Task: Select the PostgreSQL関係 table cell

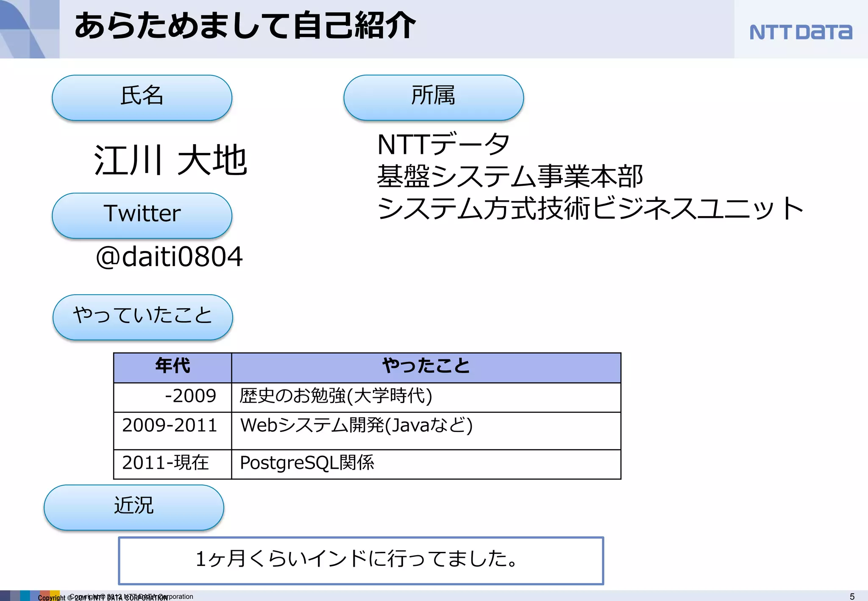Action: [x=426, y=465]
